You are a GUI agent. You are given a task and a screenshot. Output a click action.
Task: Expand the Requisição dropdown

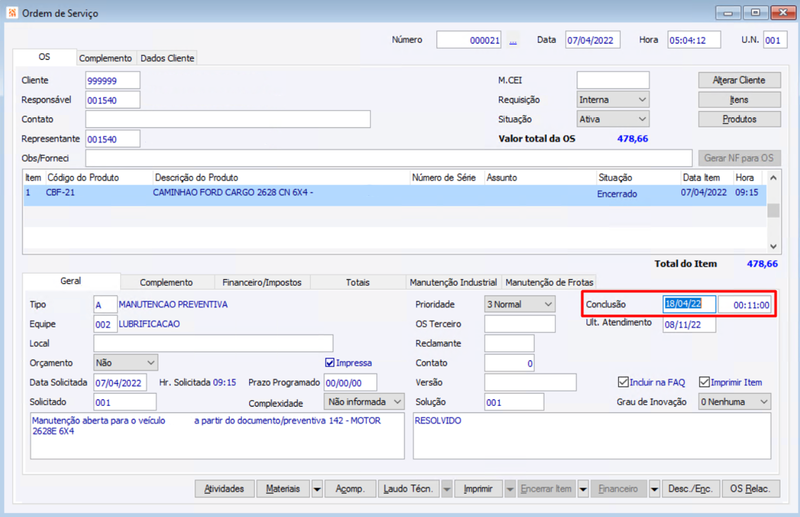[641, 100]
